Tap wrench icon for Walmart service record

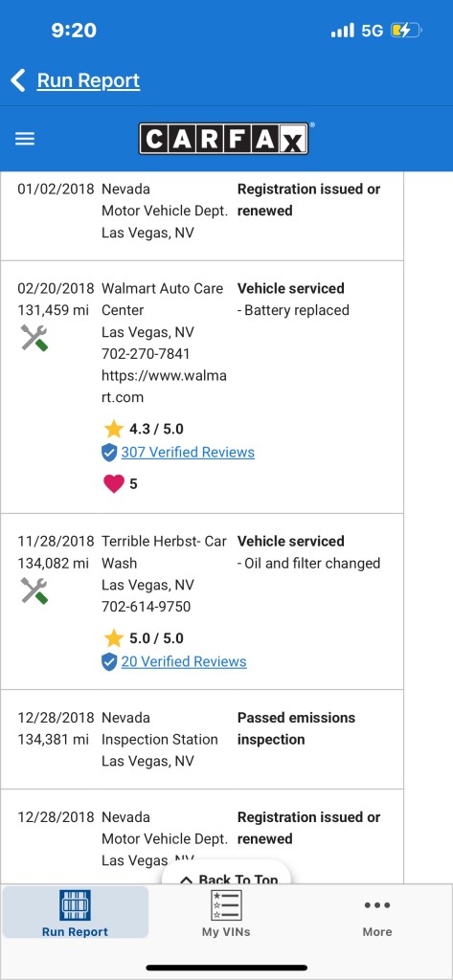(x=34, y=338)
